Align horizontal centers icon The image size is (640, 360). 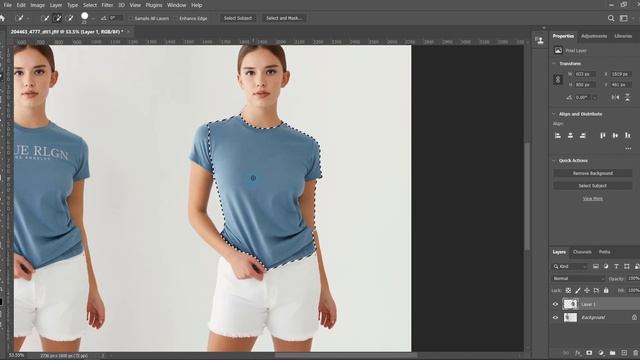click(570, 136)
